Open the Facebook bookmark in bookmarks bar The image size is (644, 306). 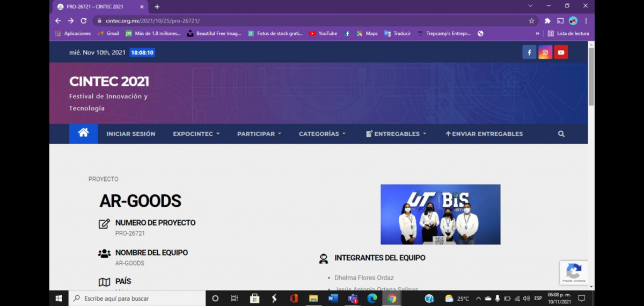(347, 33)
